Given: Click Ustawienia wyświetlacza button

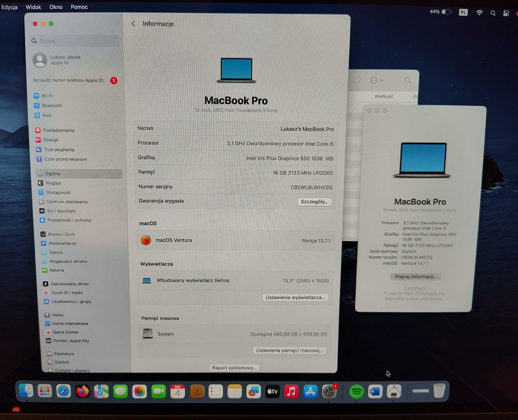Looking at the screenshot, I should [x=295, y=297].
